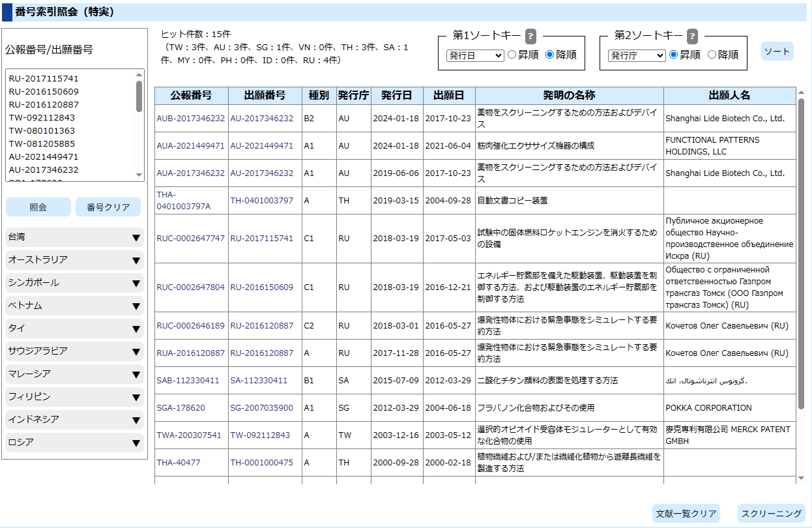
Task: Choose 降順 for the second sort key
Action: pos(712,55)
